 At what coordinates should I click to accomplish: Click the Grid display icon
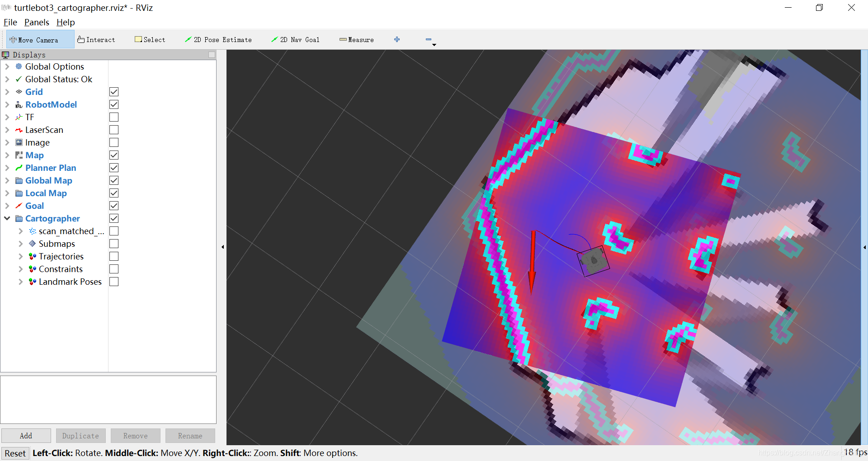point(19,92)
